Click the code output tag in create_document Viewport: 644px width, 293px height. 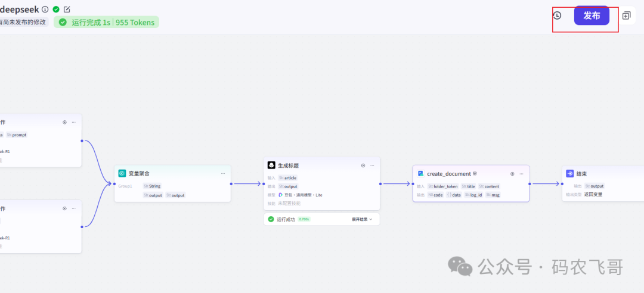436,195
